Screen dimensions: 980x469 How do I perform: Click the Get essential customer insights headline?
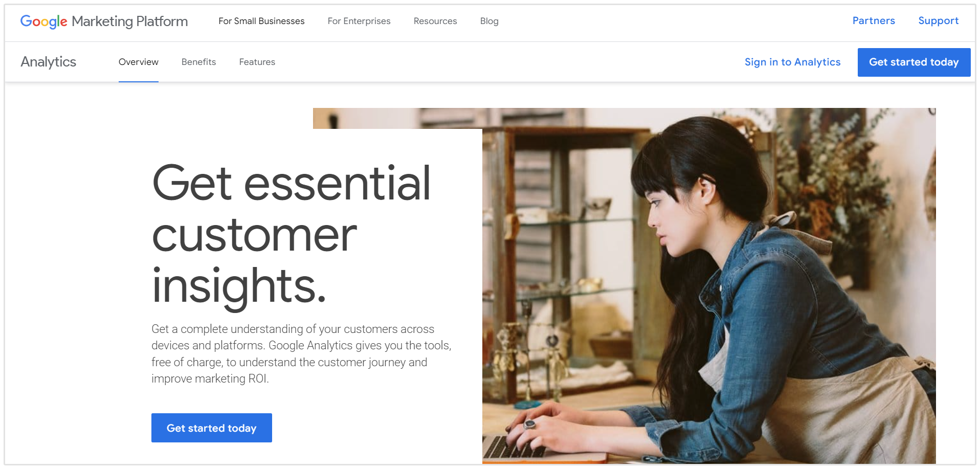[x=291, y=234]
